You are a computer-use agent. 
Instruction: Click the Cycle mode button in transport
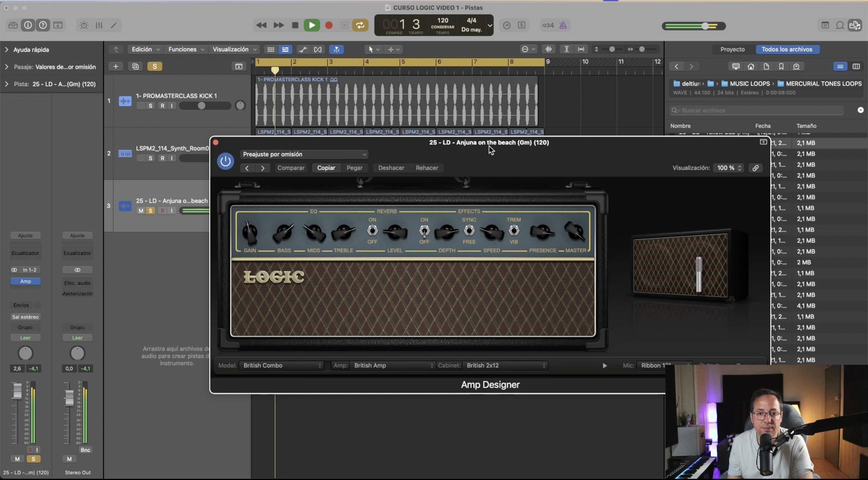tap(360, 25)
